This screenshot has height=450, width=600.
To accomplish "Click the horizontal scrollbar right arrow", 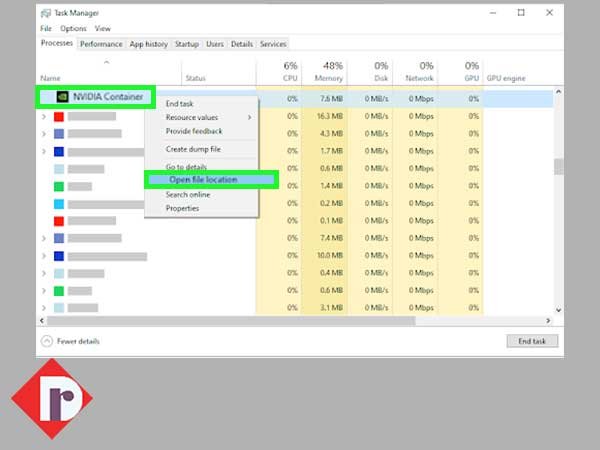I will 548,321.
